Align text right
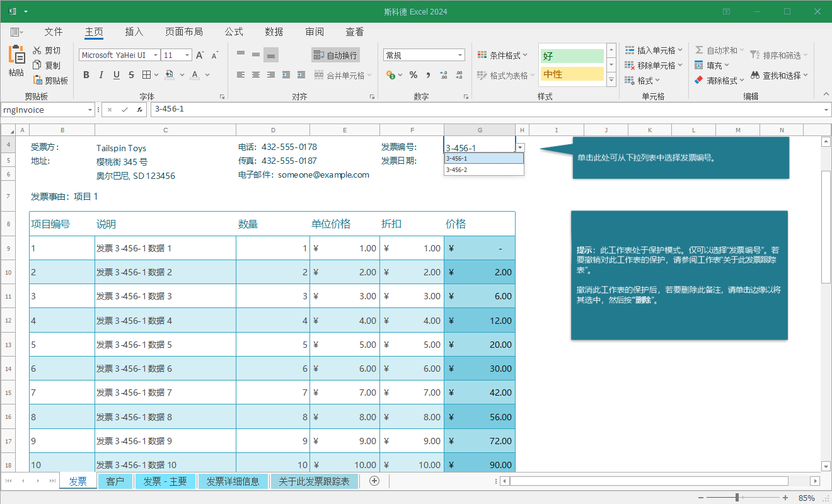 click(x=271, y=75)
